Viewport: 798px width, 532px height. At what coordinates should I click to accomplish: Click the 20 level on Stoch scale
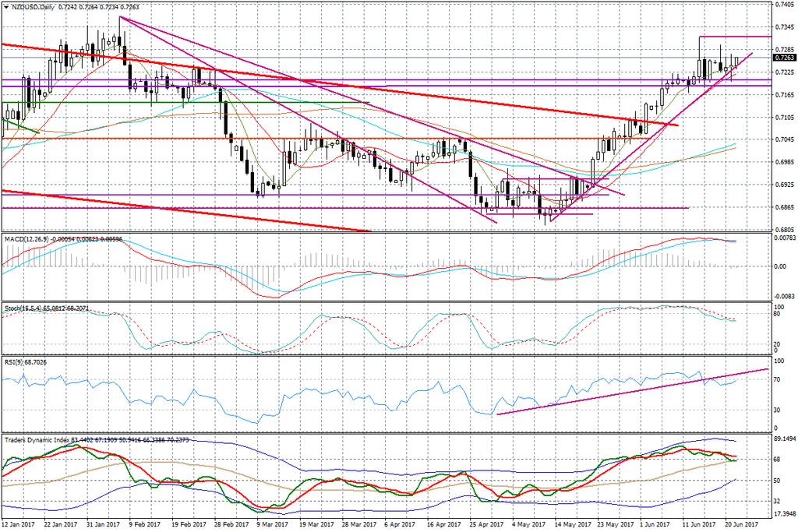pos(777,344)
